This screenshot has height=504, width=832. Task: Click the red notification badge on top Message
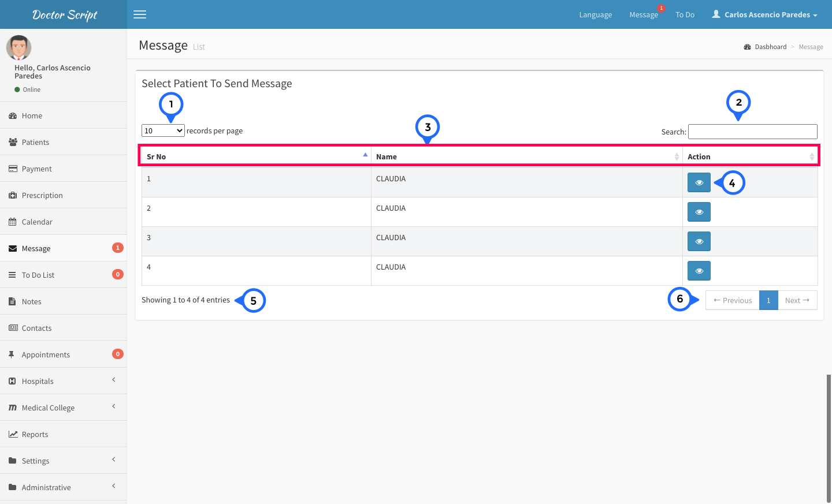click(x=662, y=8)
